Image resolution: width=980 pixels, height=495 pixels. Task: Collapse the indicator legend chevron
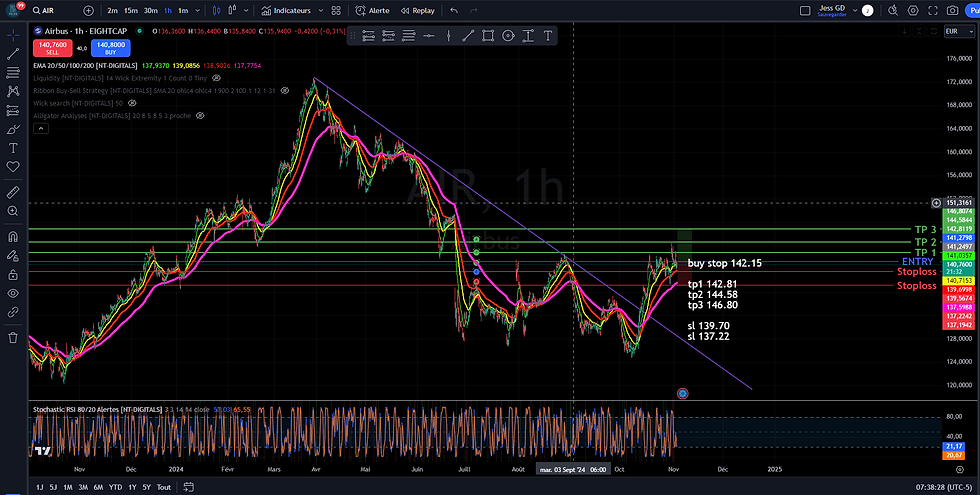(41, 128)
